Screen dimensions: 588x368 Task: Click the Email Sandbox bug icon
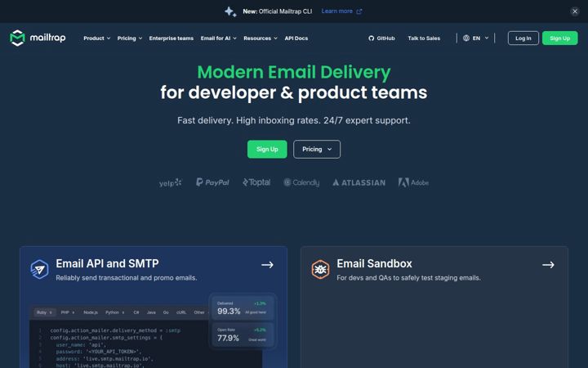321,269
